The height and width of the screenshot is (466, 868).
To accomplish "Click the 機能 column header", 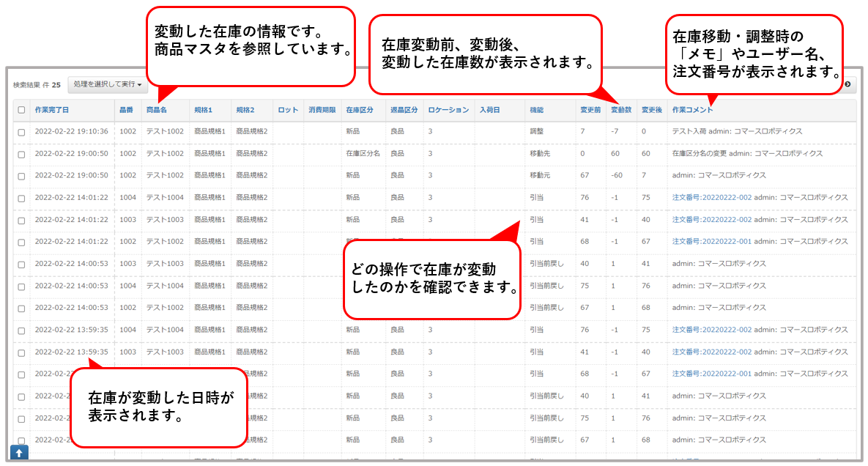I will 536,110.
